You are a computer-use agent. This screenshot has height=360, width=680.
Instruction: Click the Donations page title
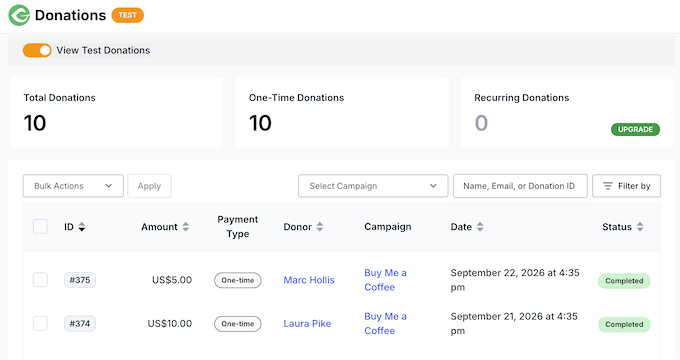click(70, 15)
